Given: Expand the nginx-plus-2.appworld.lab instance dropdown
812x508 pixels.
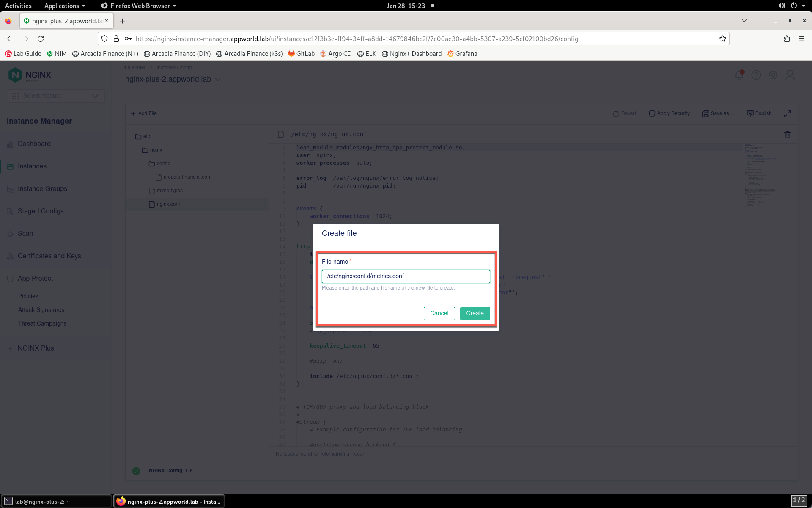Looking at the screenshot, I should coord(218,80).
